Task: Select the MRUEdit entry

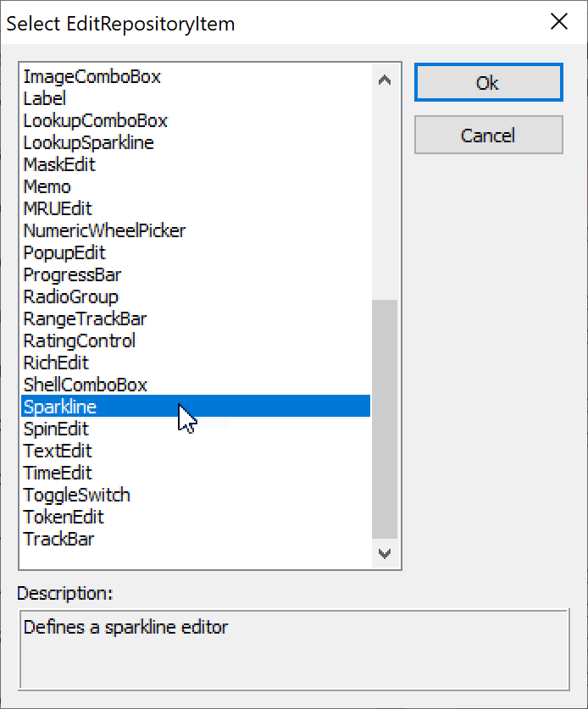Action: click(58, 208)
